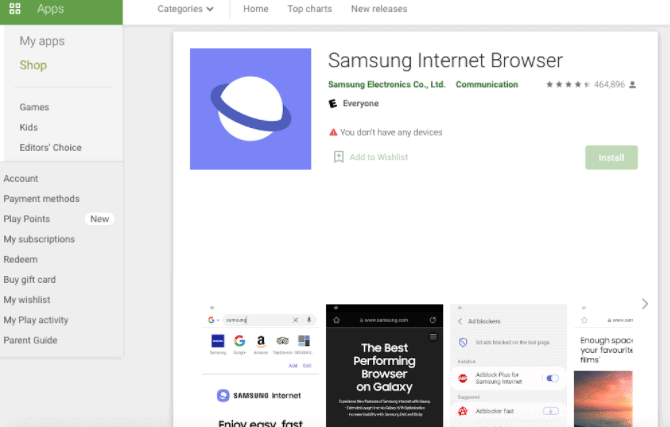Open the Ad blockers screenshot
The width and height of the screenshot is (670, 427).
coord(508,365)
